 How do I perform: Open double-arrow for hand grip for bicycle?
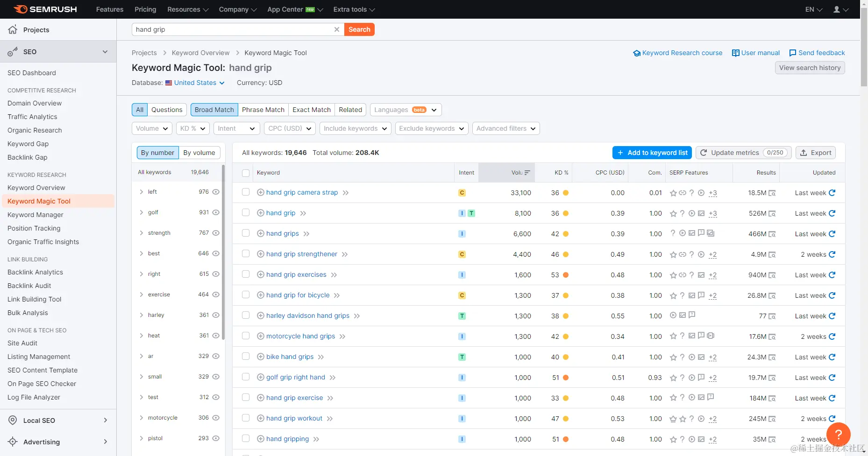tap(337, 295)
